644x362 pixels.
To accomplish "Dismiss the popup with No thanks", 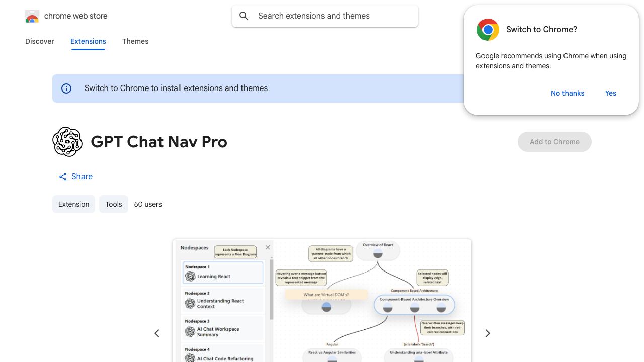I will 568,93.
